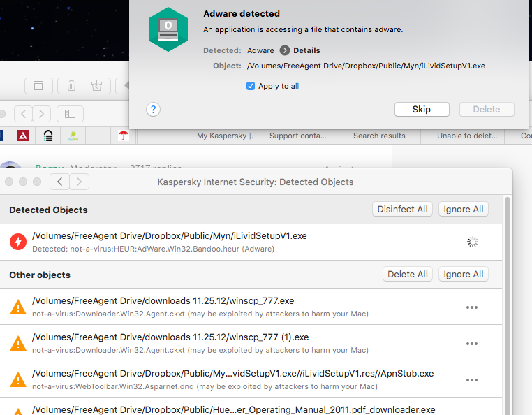Image resolution: width=532 pixels, height=415 pixels.
Task: Click Delete in Adware detected dialog
Action: click(x=487, y=110)
